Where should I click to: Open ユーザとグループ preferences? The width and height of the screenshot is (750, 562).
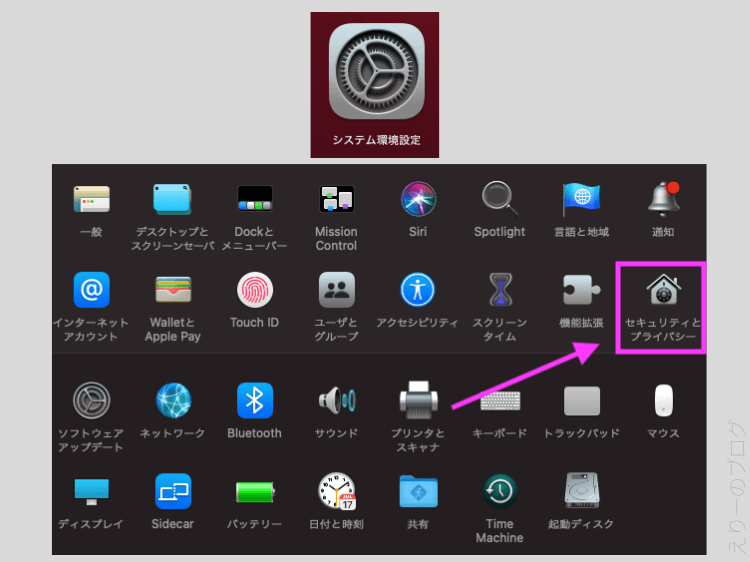336,290
